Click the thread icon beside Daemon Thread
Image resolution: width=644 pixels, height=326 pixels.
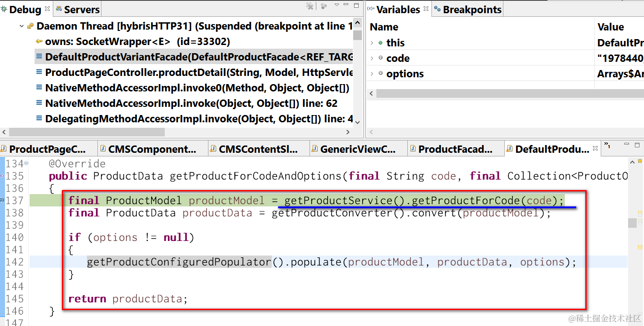coord(30,26)
